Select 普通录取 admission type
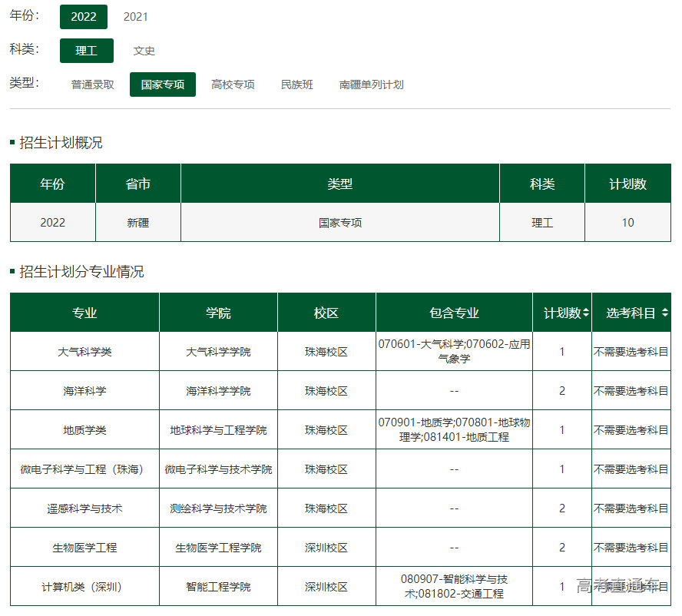Screen dimensions: 682x616 [x=91, y=84]
